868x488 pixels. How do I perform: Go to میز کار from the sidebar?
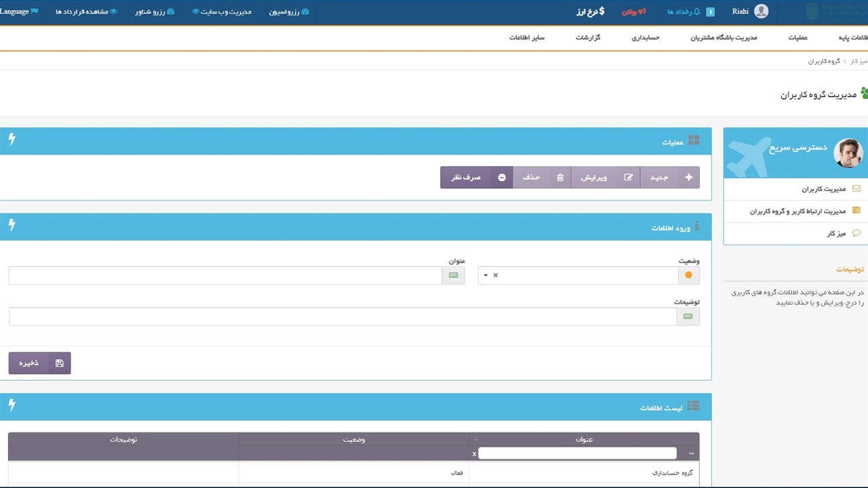point(836,233)
